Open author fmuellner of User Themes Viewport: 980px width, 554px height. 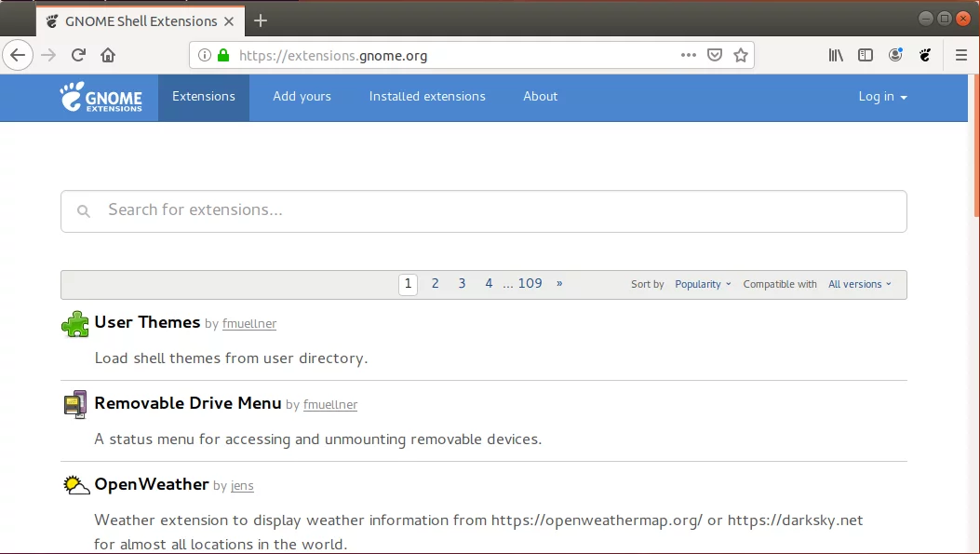point(249,323)
